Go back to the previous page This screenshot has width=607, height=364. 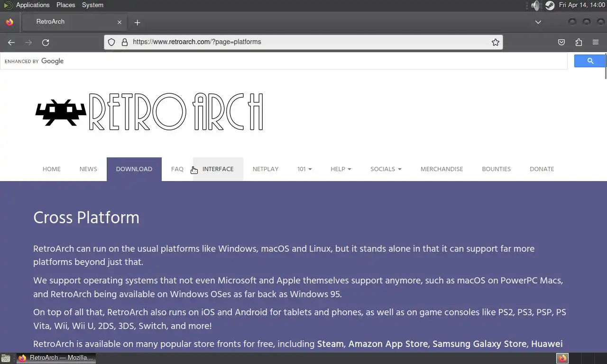tap(11, 42)
